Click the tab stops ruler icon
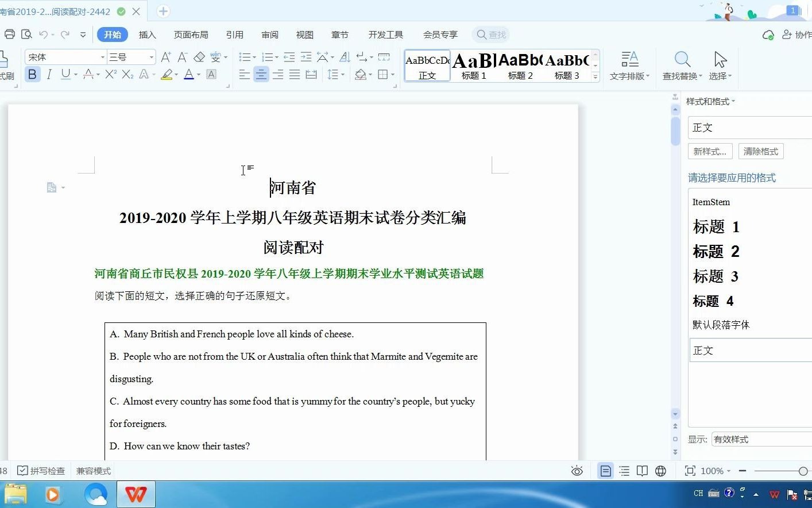 pyautogui.click(x=384, y=57)
